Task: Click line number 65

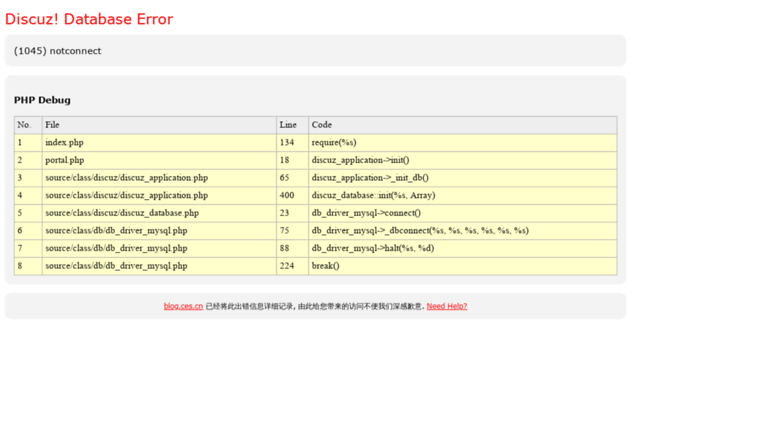Action: tap(292, 178)
